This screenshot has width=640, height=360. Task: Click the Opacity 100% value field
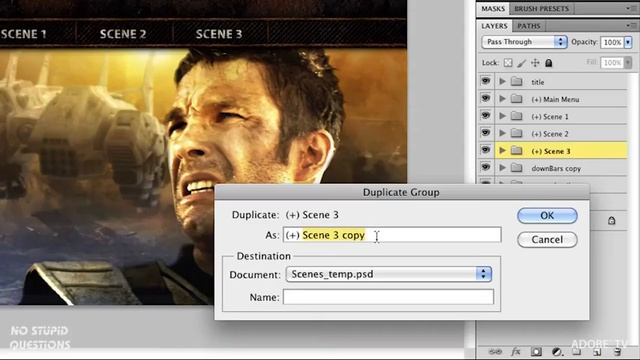click(611, 42)
